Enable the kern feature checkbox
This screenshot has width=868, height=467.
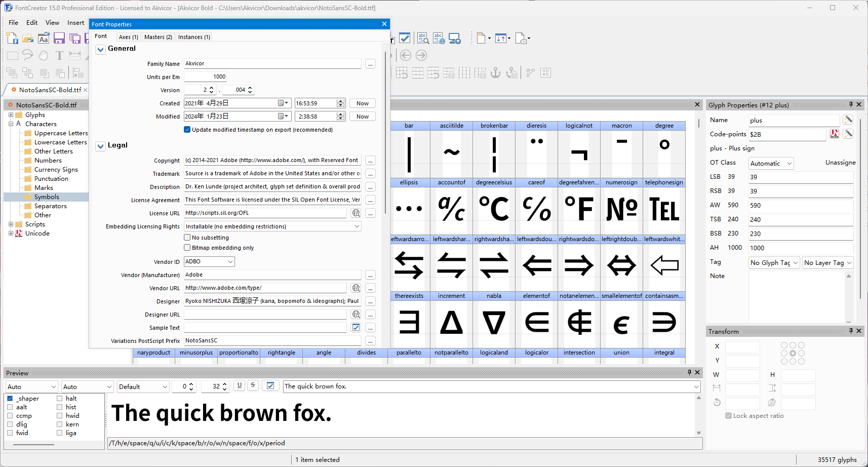pos(59,424)
